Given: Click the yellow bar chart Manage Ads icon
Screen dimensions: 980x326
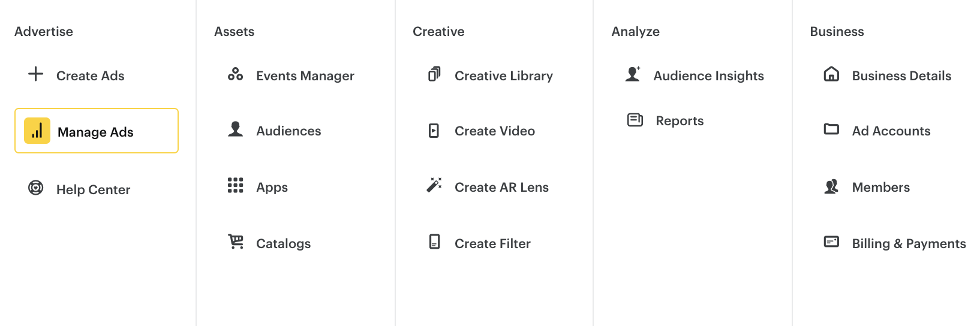Looking at the screenshot, I should click(37, 131).
